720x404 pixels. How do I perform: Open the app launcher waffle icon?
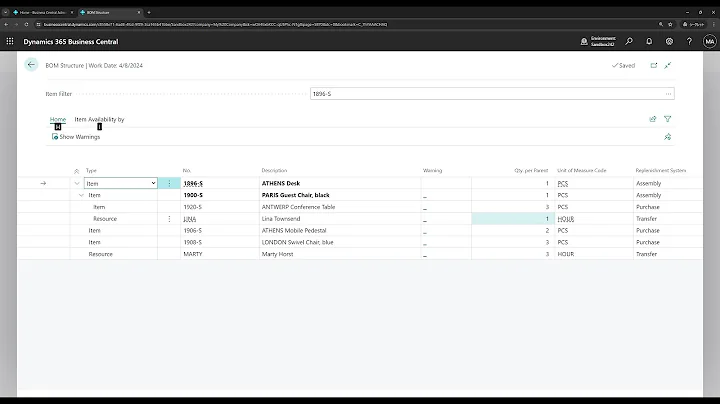(10, 41)
